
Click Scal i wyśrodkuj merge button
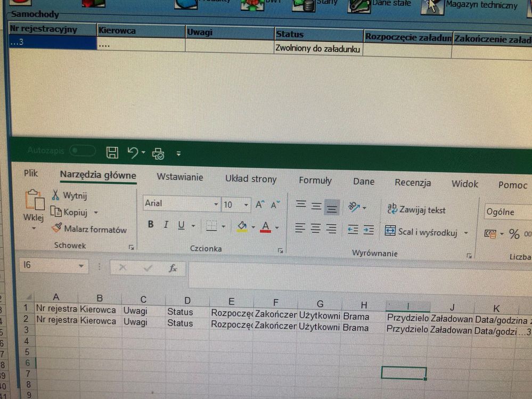click(421, 232)
